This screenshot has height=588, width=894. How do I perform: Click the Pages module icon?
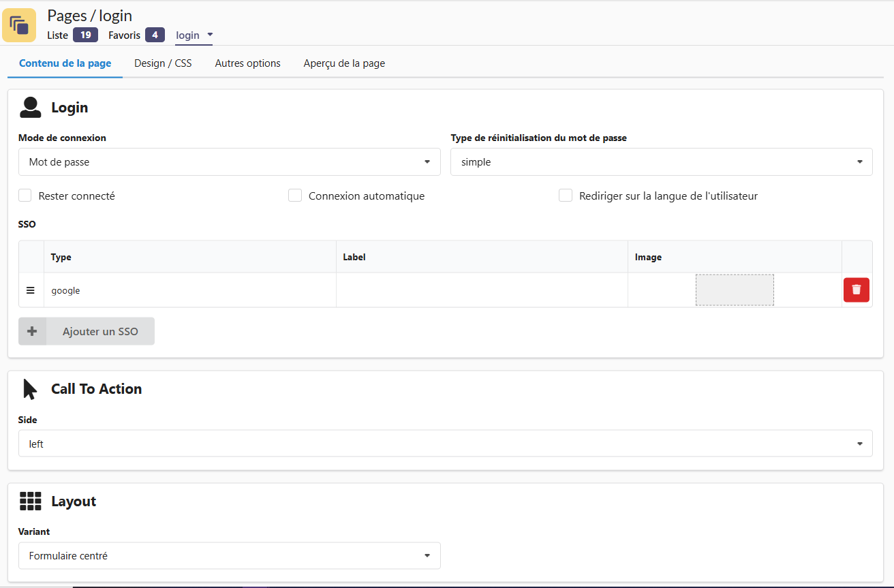[19, 25]
